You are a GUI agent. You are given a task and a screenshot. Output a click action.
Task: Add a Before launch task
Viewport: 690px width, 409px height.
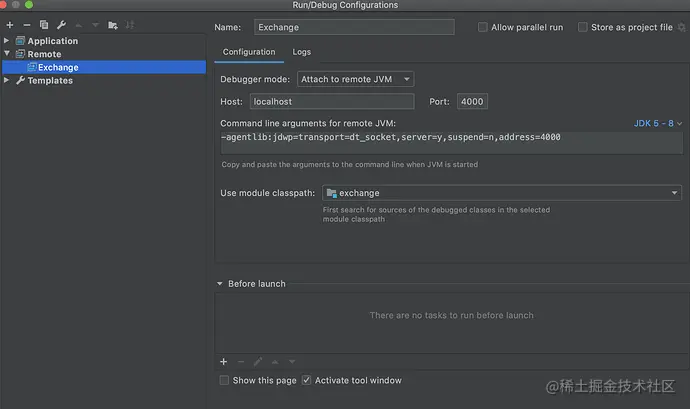coord(224,362)
